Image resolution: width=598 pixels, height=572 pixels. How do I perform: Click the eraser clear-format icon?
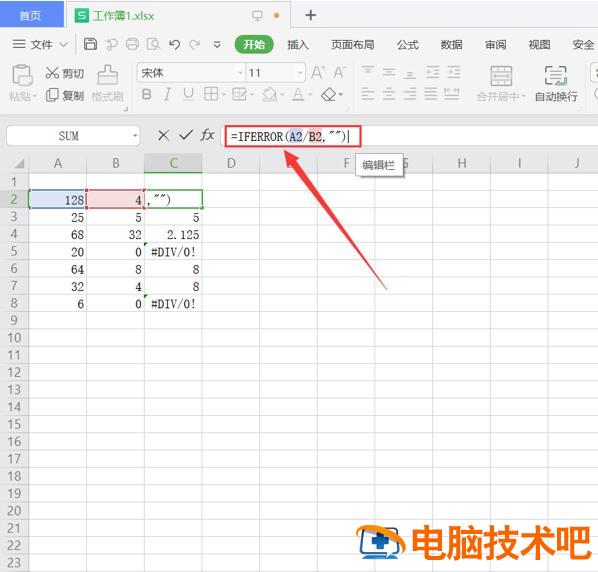[x=329, y=94]
